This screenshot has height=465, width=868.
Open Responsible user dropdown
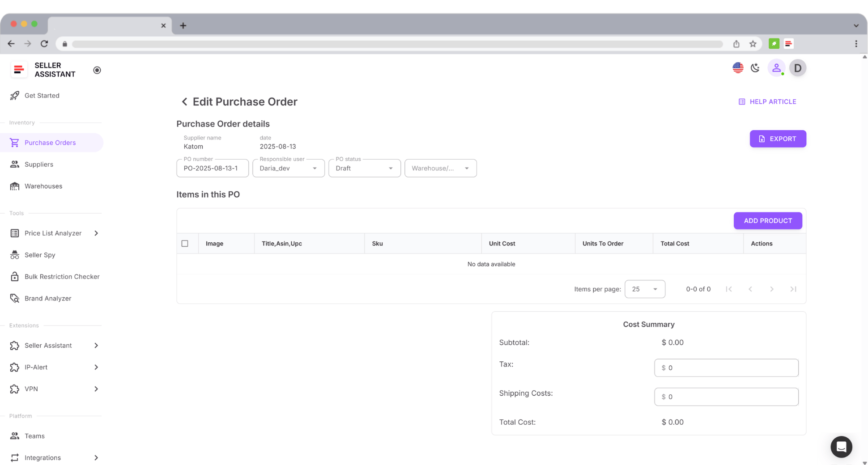pyautogui.click(x=289, y=168)
